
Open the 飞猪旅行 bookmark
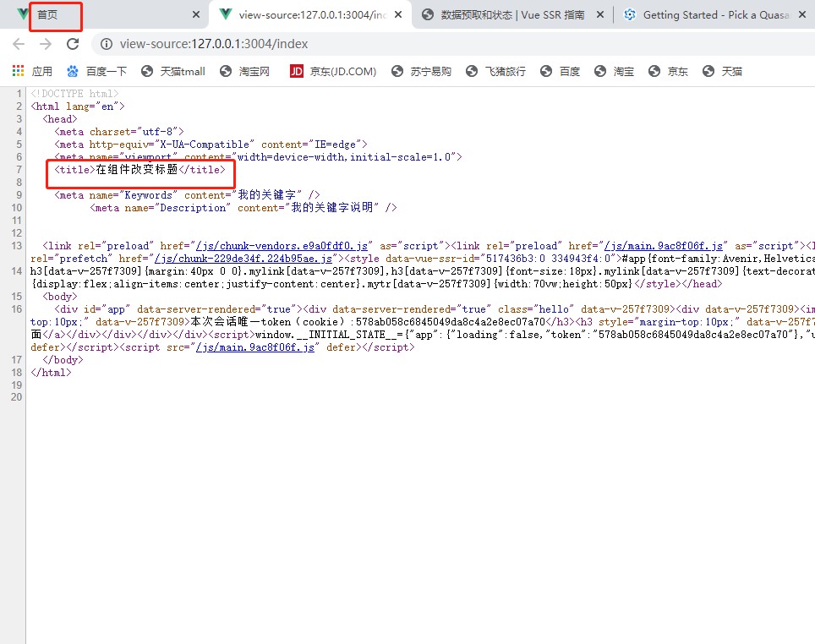pyautogui.click(x=495, y=71)
